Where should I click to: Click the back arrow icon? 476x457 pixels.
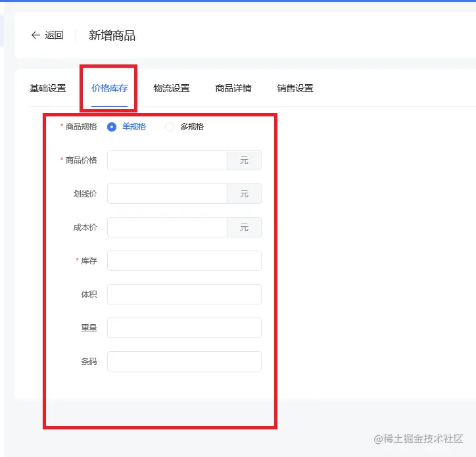[x=36, y=36]
